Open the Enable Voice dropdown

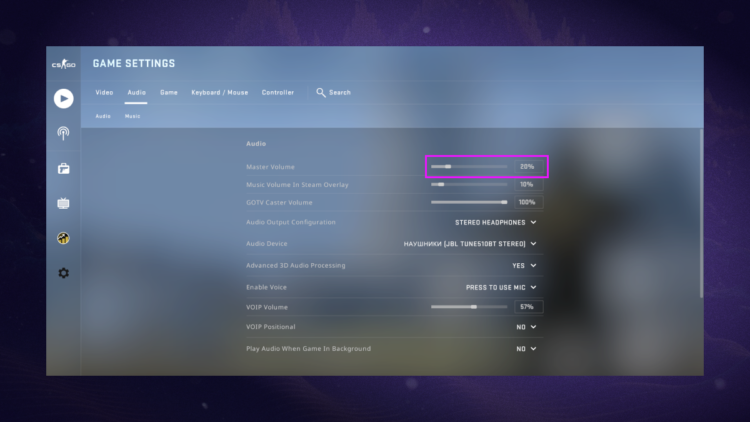pos(501,288)
